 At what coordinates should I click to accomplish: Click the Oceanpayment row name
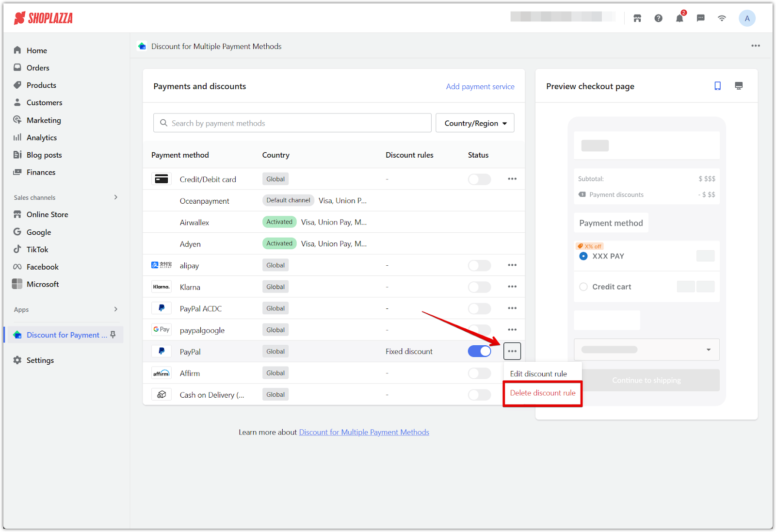pyautogui.click(x=204, y=201)
